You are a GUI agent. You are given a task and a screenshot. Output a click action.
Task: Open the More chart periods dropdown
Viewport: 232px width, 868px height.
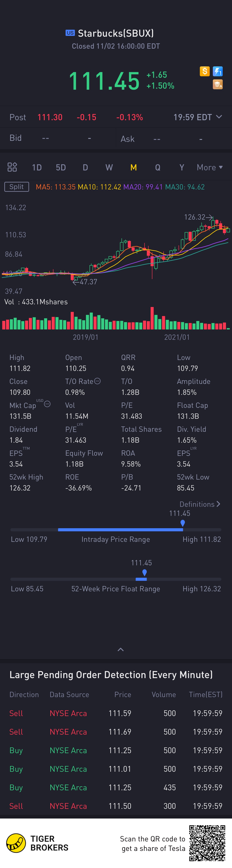tap(209, 167)
